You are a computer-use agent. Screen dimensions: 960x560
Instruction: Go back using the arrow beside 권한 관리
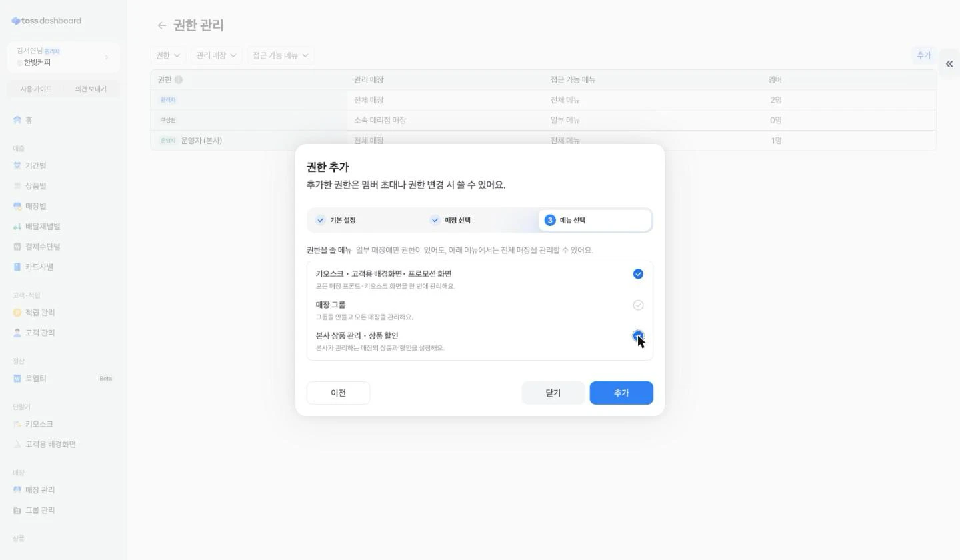[161, 25]
